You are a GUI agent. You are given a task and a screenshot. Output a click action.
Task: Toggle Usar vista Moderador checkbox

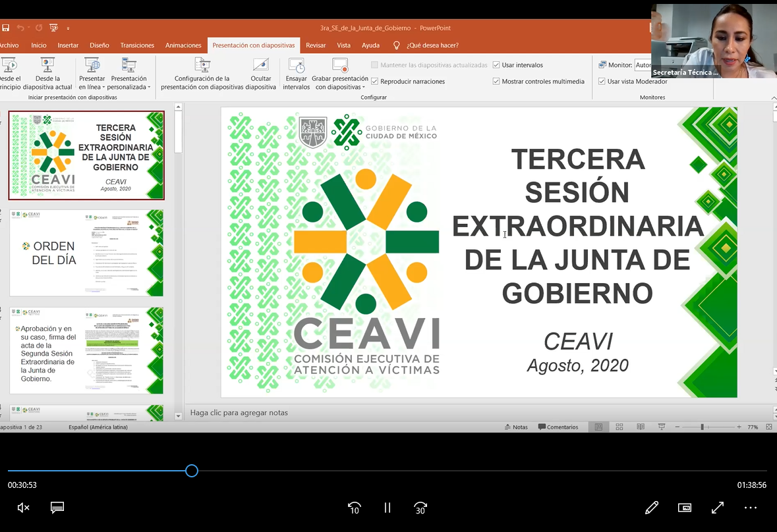point(602,81)
